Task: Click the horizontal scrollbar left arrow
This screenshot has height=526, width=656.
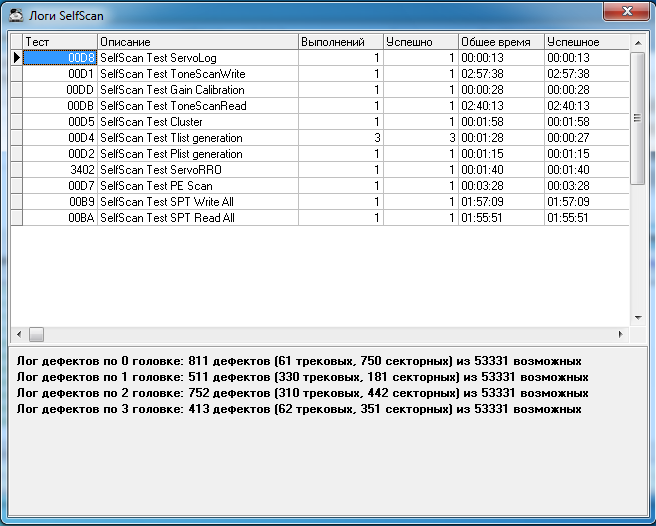Action: coord(19,334)
